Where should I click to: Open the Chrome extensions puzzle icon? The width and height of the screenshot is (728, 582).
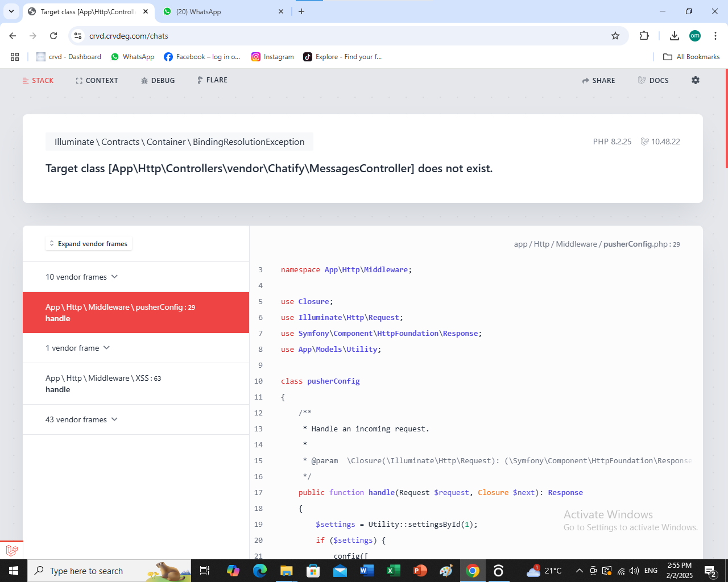(644, 36)
